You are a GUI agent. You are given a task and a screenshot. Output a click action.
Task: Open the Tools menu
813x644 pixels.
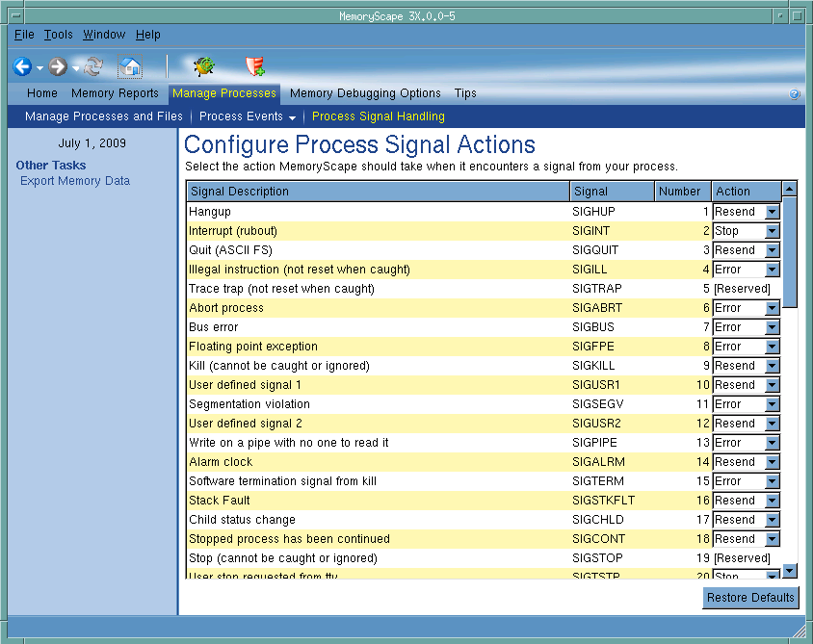click(58, 35)
